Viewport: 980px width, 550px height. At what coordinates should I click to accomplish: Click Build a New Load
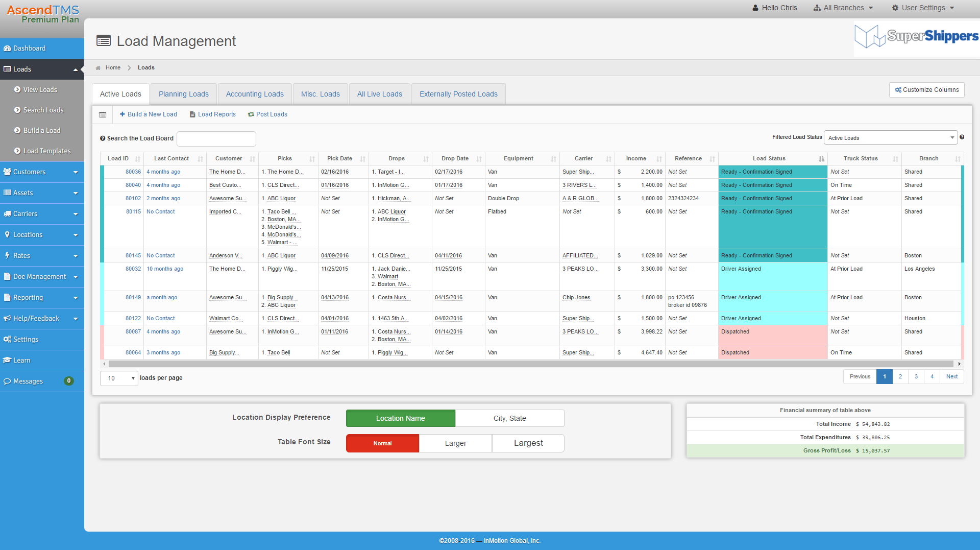(x=148, y=114)
